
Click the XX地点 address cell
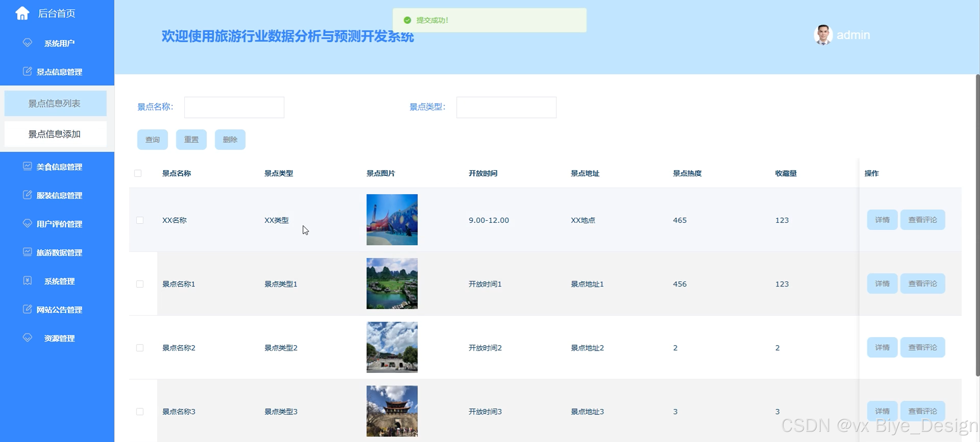(x=583, y=220)
